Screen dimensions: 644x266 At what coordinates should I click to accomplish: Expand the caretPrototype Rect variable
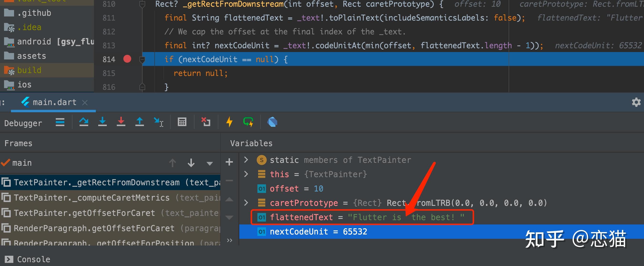click(x=246, y=203)
